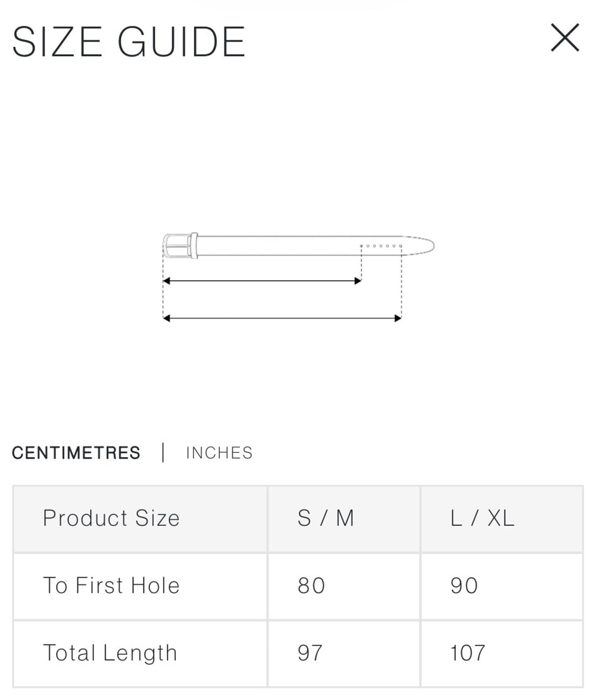This screenshot has width=590, height=700.
Task: Switch to the INCHES unit tab
Action: point(219,452)
